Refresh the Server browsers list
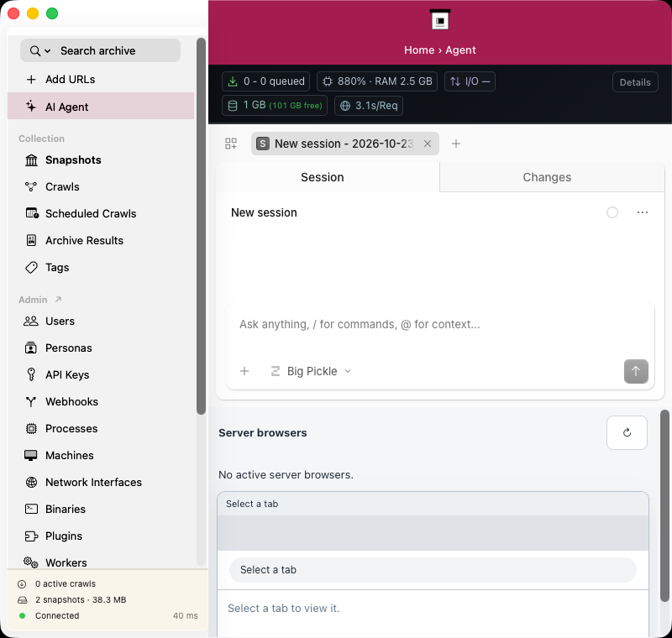The image size is (672, 638). pos(627,432)
